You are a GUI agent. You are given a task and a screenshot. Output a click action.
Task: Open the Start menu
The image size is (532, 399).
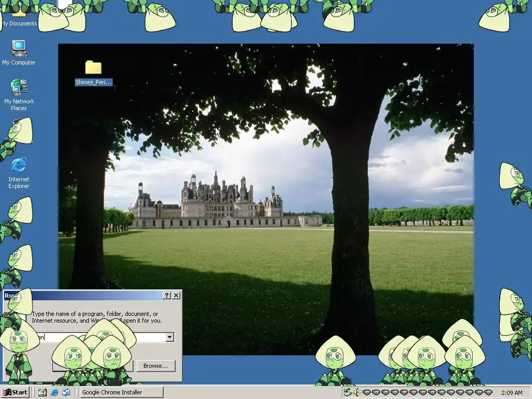[x=16, y=392]
